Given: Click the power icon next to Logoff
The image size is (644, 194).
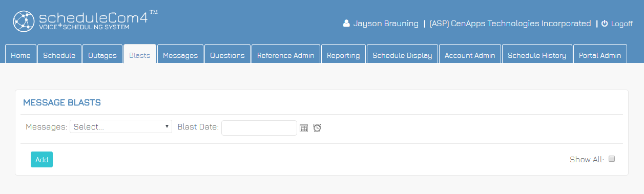Looking at the screenshot, I should click(605, 24).
